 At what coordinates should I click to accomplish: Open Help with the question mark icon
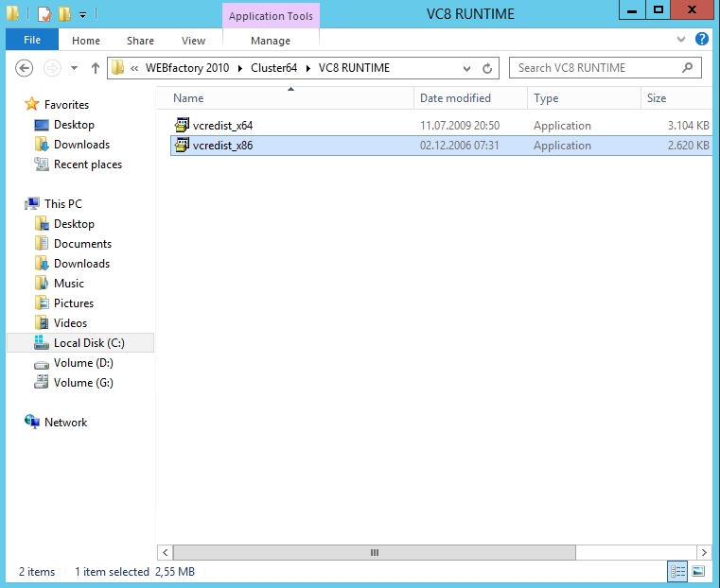pos(702,39)
